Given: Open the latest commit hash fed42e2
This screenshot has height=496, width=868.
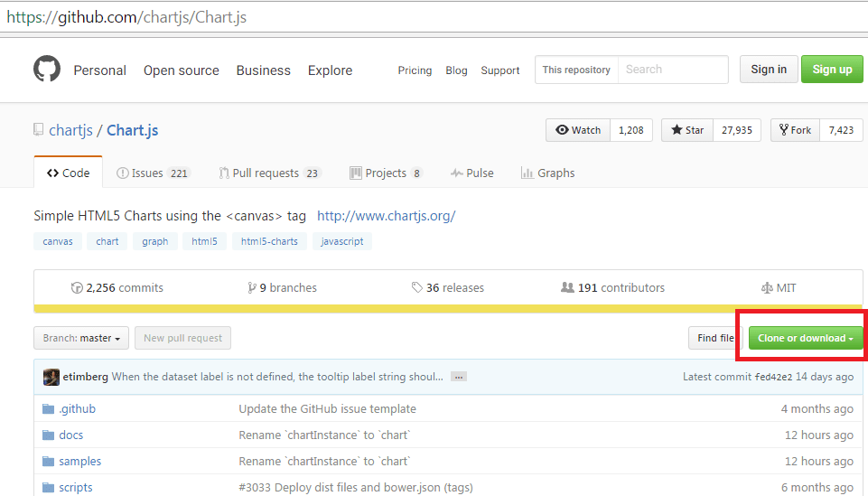Looking at the screenshot, I should (x=773, y=377).
